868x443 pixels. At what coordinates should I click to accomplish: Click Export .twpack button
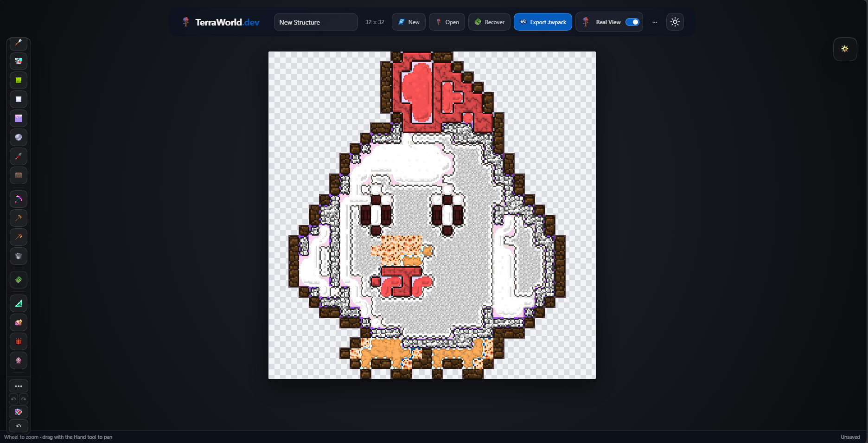[x=543, y=22]
